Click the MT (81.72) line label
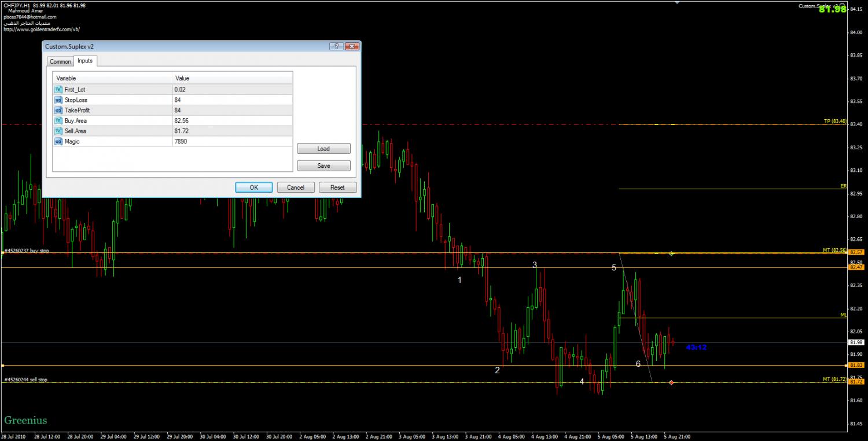Image resolution: width=868 pixels, height=441 pixels. click(835, 379)
